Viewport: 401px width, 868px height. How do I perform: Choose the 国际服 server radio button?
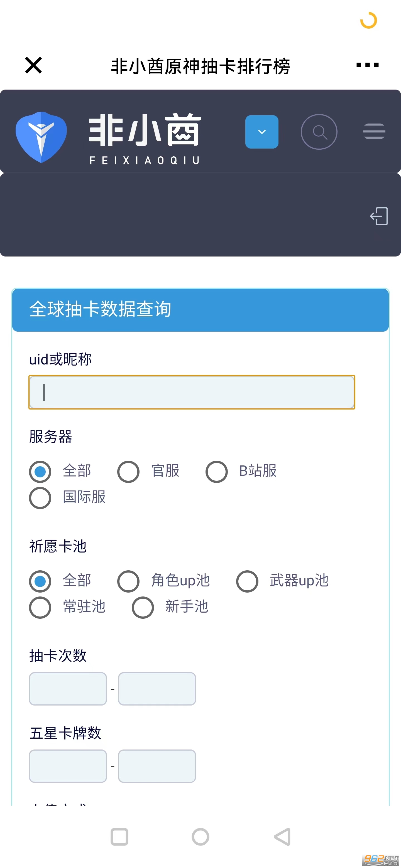pos(40,498)
